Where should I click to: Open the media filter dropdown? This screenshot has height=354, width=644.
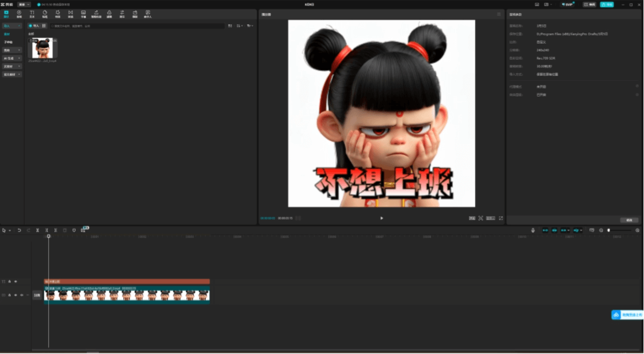click(250, 26)
